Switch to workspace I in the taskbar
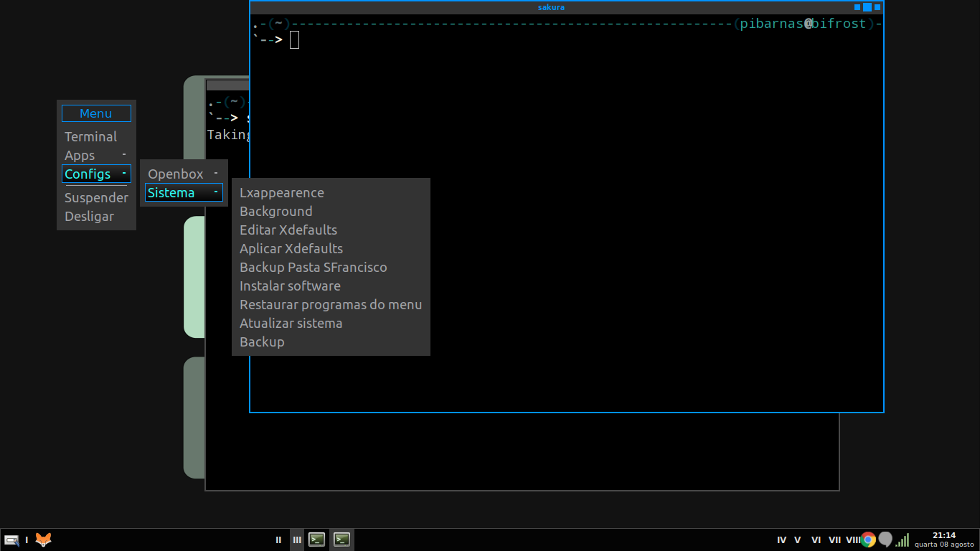Image resolution: width=980 pixels, height=551 pixels. (27, 540)
